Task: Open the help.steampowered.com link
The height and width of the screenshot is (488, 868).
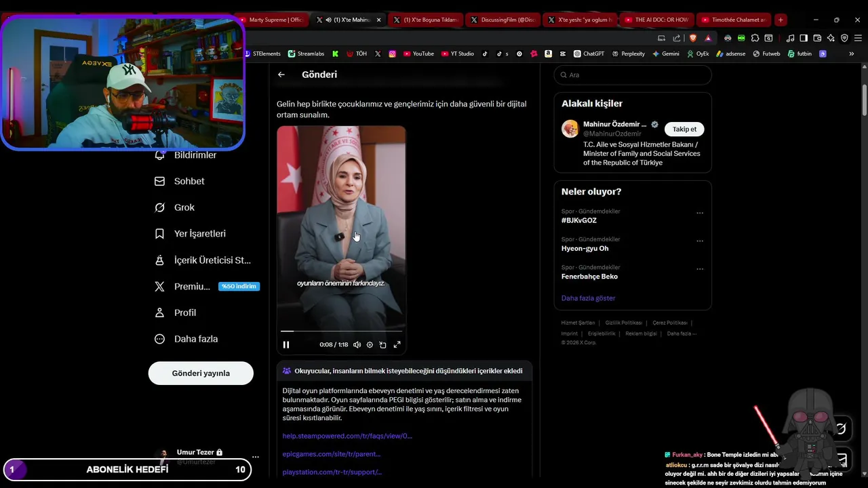Action: pos(347,436)
